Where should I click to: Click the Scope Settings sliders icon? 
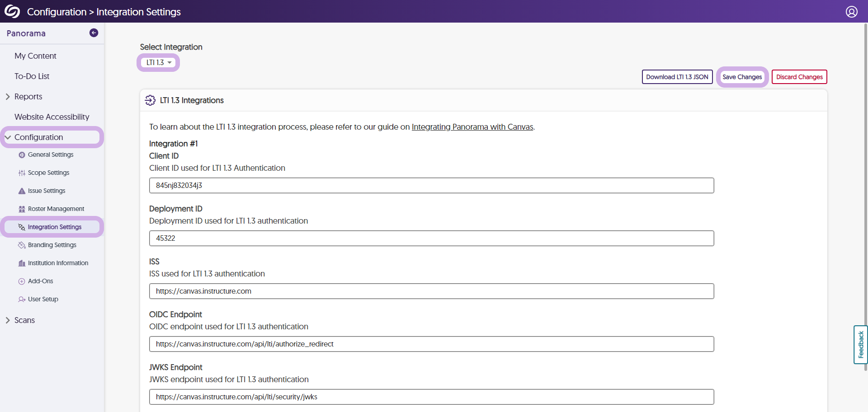pos(22,173)
